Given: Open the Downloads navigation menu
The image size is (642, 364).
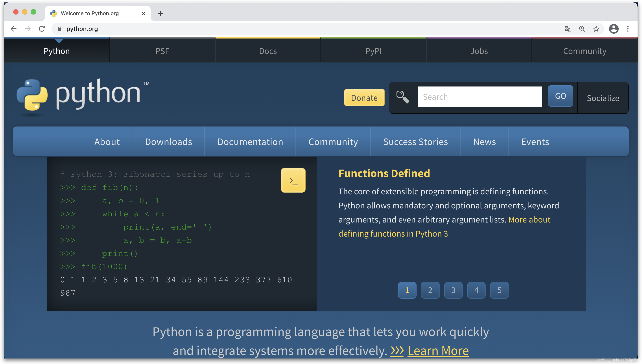Looking at the screenshot, I should 169,142.
